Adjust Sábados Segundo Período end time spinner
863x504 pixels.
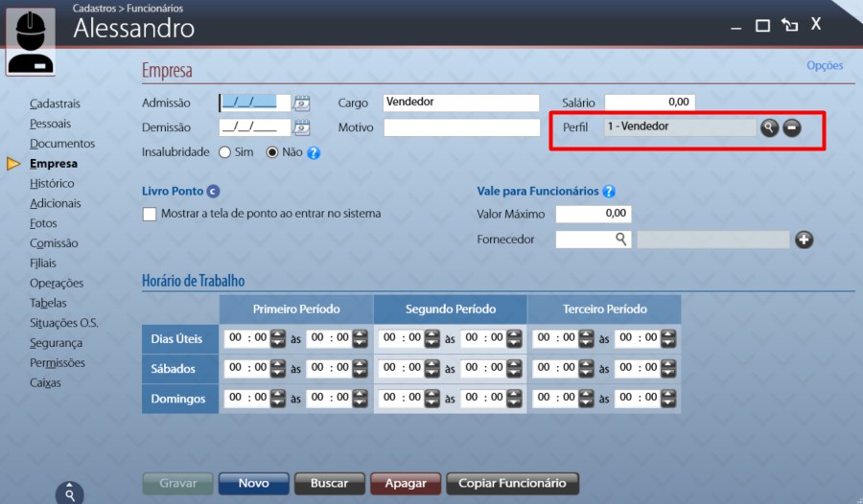pyautogui.click(x=515, y=368)
